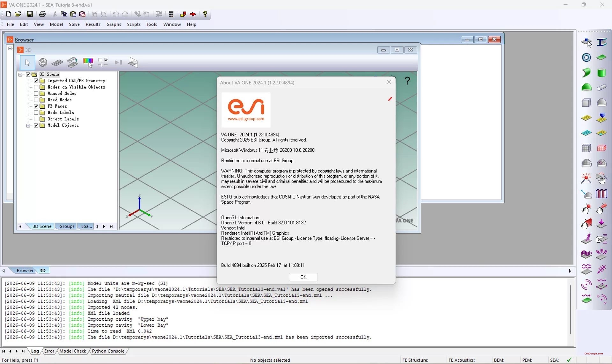Switch to the Groups tab
This screenshot has height=364, width=612.
click(x=67, y=226)
